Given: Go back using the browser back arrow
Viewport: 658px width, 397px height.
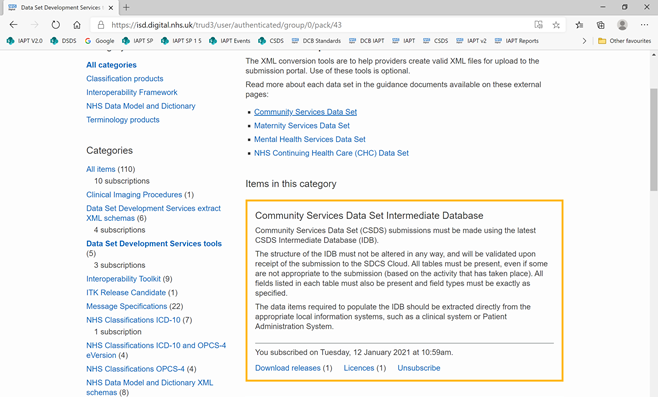Looking at the screenshot, I should pos(13,25).
